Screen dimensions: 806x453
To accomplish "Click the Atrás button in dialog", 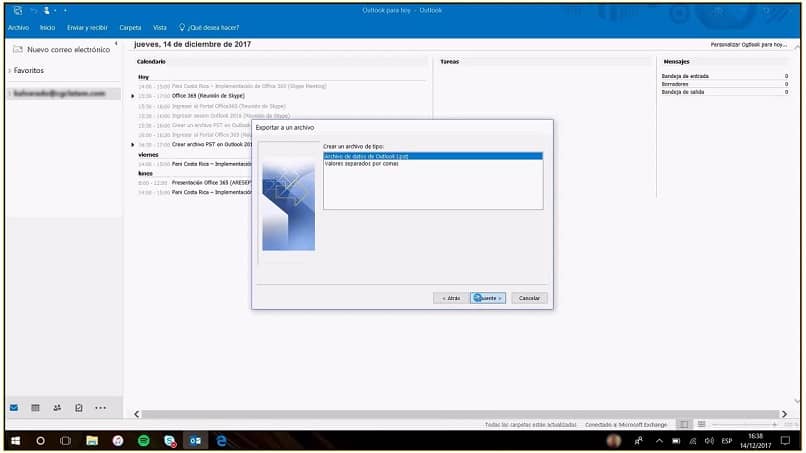I will (451, 298).
